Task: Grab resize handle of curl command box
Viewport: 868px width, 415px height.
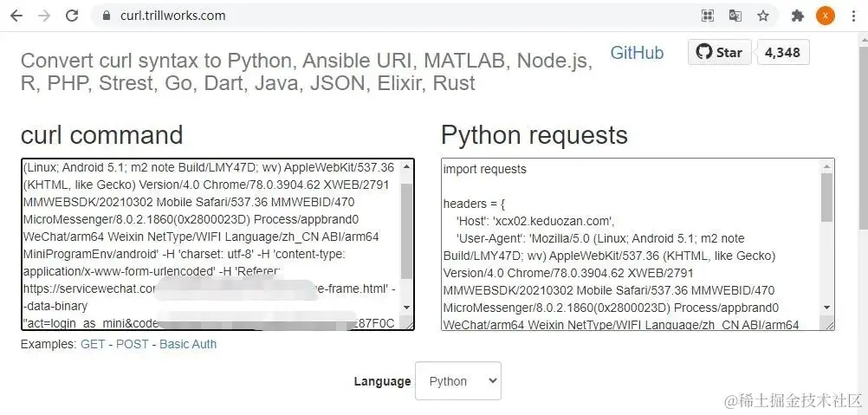Action: point(411,327)
